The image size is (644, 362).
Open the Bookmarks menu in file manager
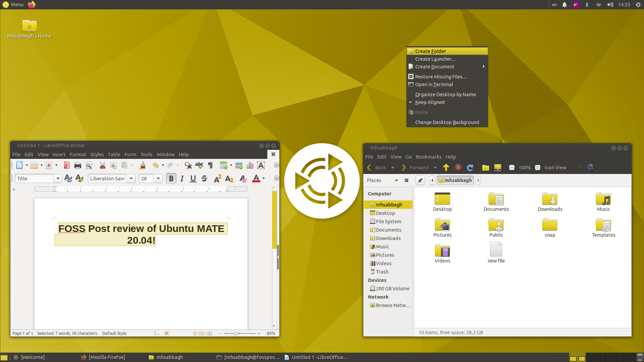428,157
